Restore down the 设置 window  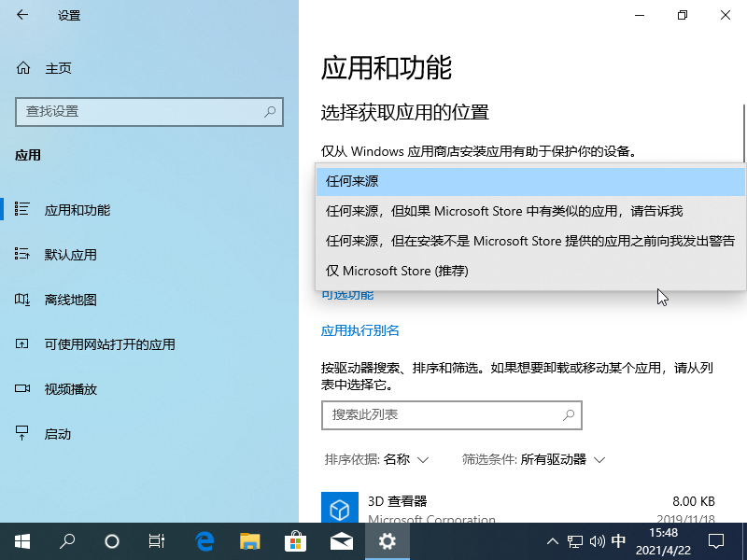pos(683,15)
